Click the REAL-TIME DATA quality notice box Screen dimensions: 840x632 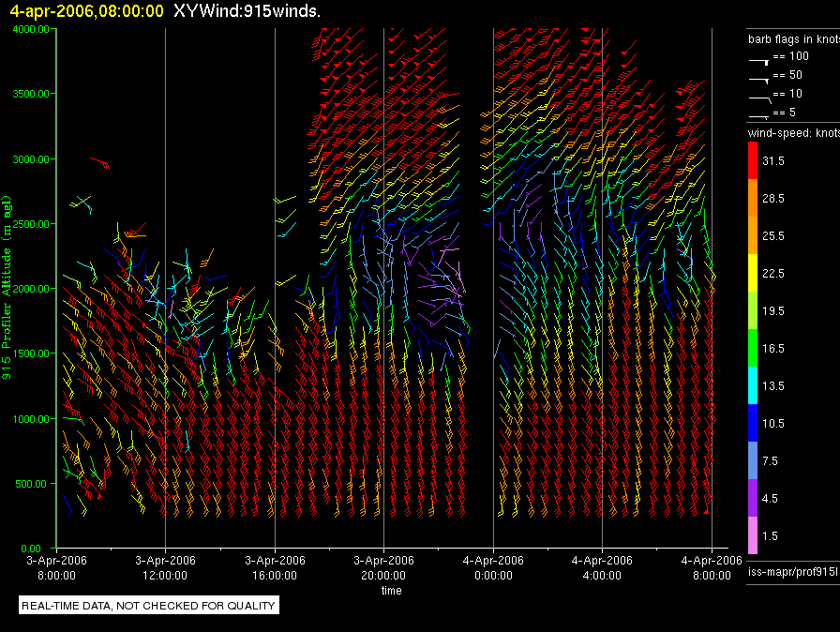tap(149, 606)
